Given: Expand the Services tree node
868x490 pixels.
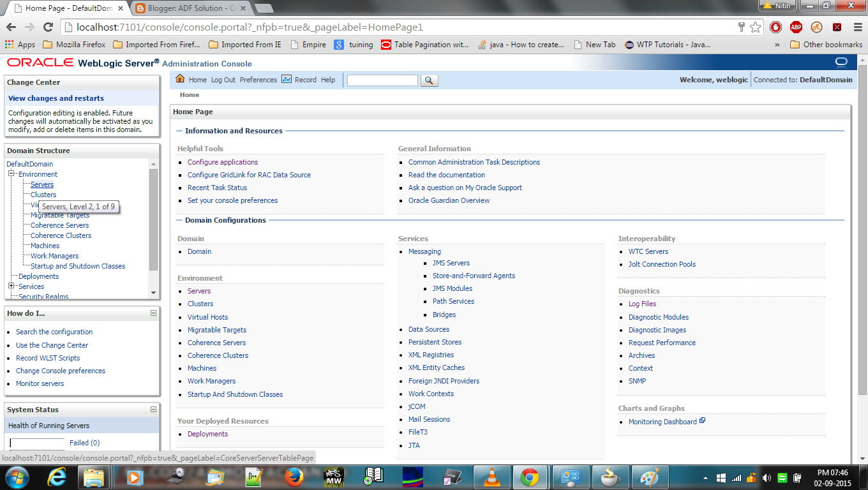Looking at the screenshot, I should pos(11,286).
